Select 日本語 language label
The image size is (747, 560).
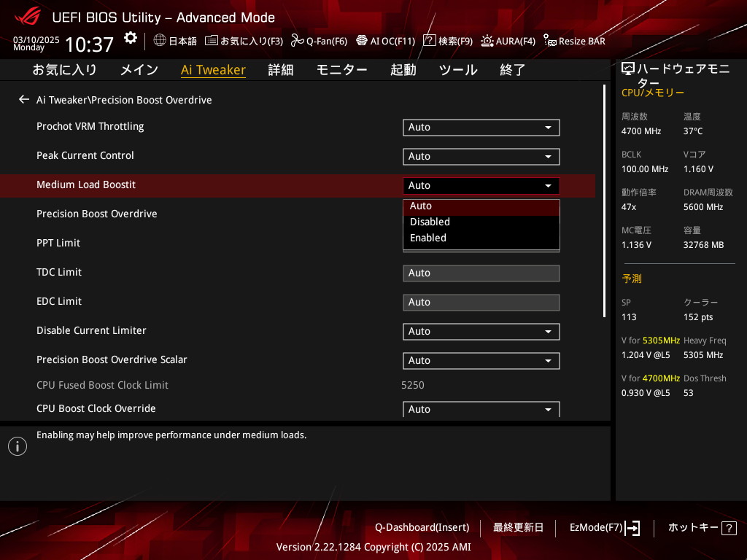pos(183,41)
